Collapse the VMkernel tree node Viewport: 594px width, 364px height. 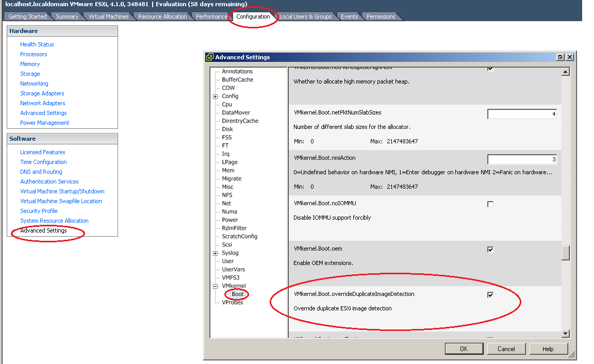point(215,286)
